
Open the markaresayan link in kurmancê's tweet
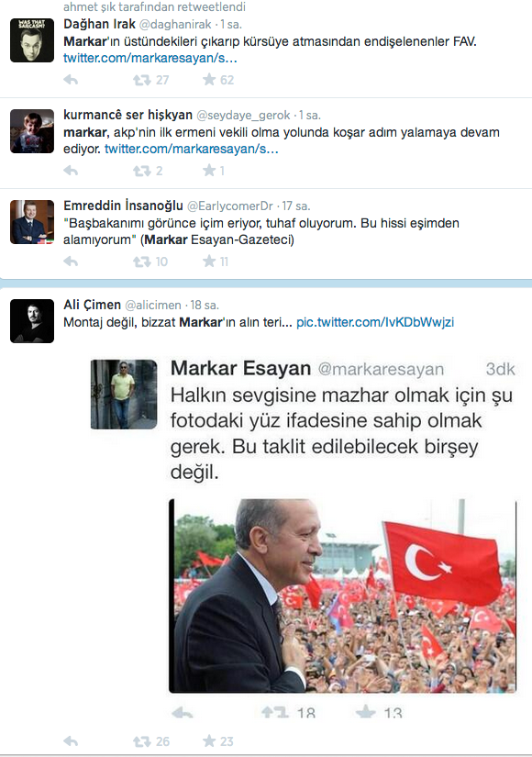click(x=191, y=149)
